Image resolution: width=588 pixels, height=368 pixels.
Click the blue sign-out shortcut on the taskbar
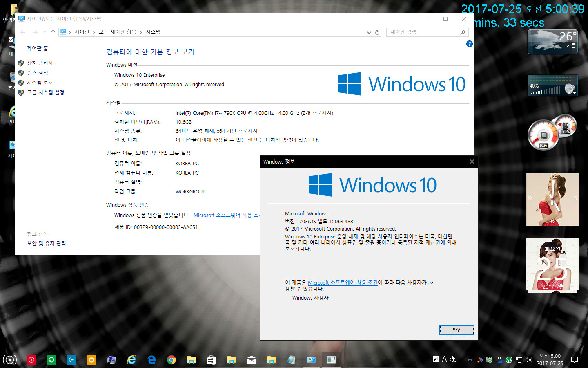pyautogui.click(x=71, y=360)
